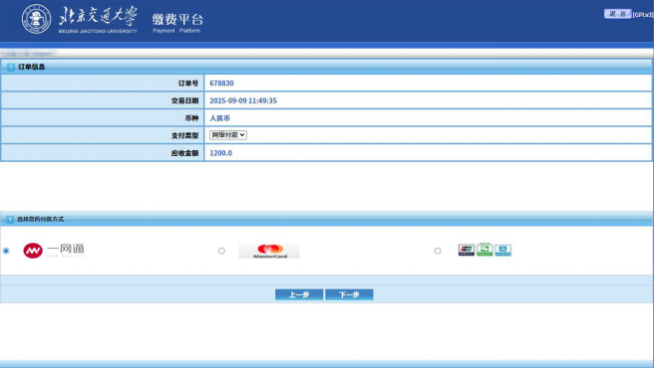
Task: Click the 缴费平台 Payment Platform title
Action: (177, 23)
